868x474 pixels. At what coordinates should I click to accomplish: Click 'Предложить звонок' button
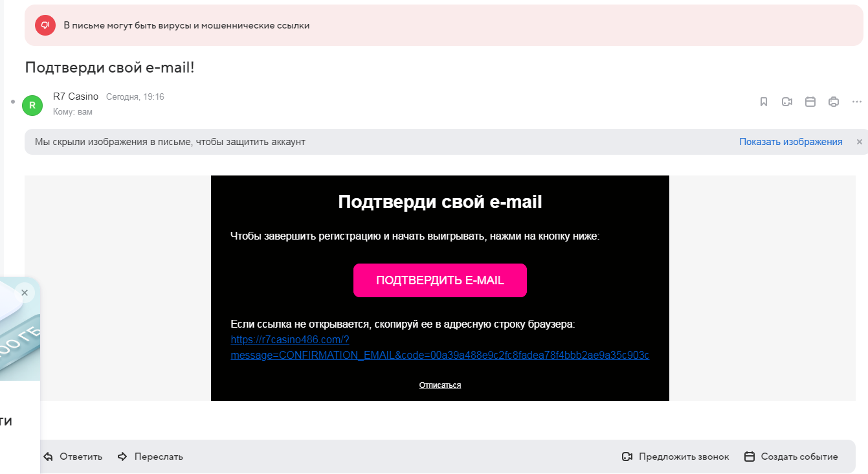pos(675,457)
